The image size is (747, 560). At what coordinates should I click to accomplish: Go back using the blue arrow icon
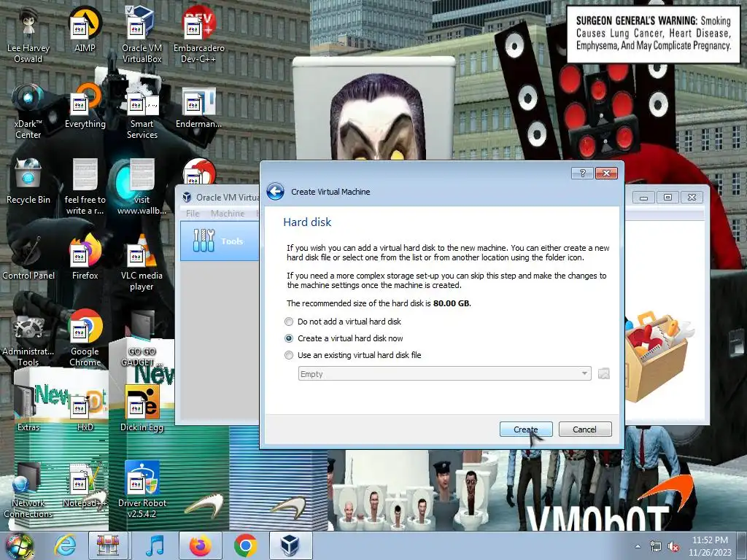coord(275,192)
